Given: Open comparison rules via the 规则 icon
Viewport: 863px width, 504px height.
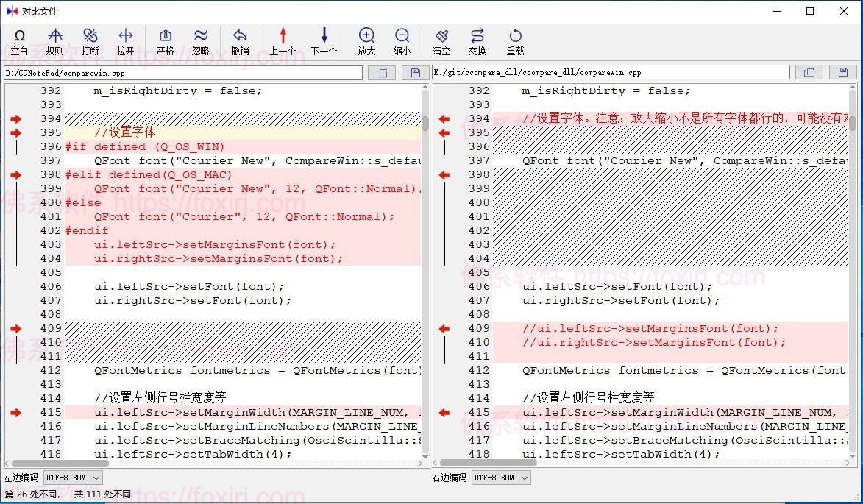Looking at the screenshot, I should (55, 40).
